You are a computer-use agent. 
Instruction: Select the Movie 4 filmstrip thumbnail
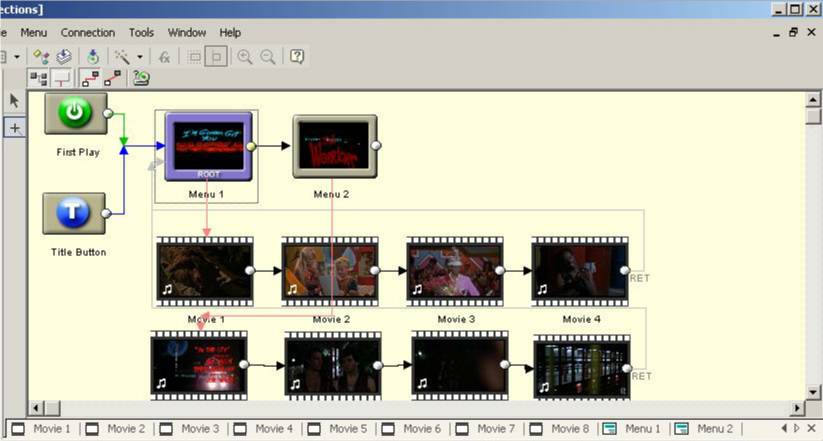(x=579, y=271)
